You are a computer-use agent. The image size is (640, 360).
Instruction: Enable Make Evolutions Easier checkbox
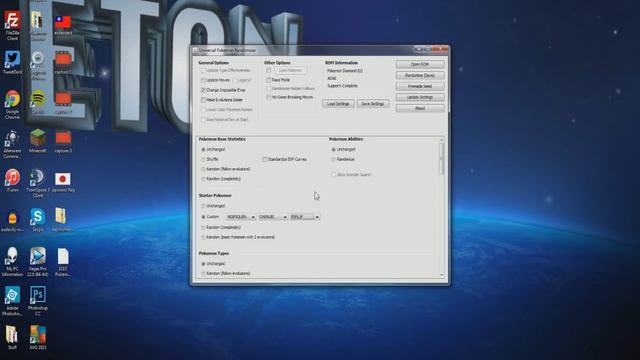click(x=203, y=100)
